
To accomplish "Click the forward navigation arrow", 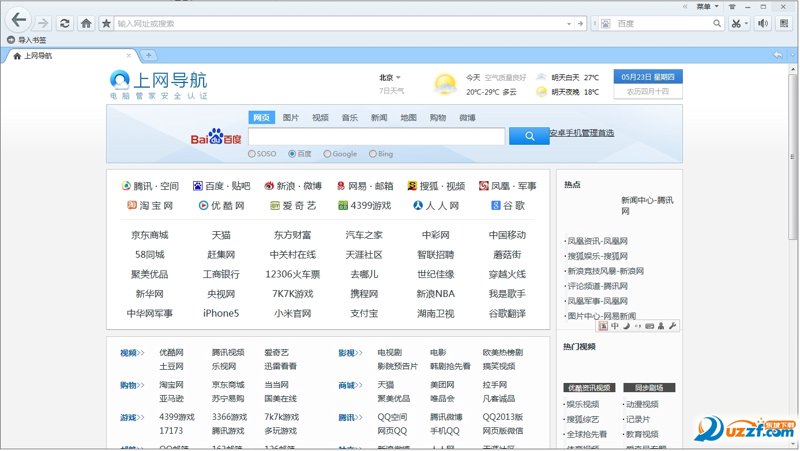I will pos(43,23).
